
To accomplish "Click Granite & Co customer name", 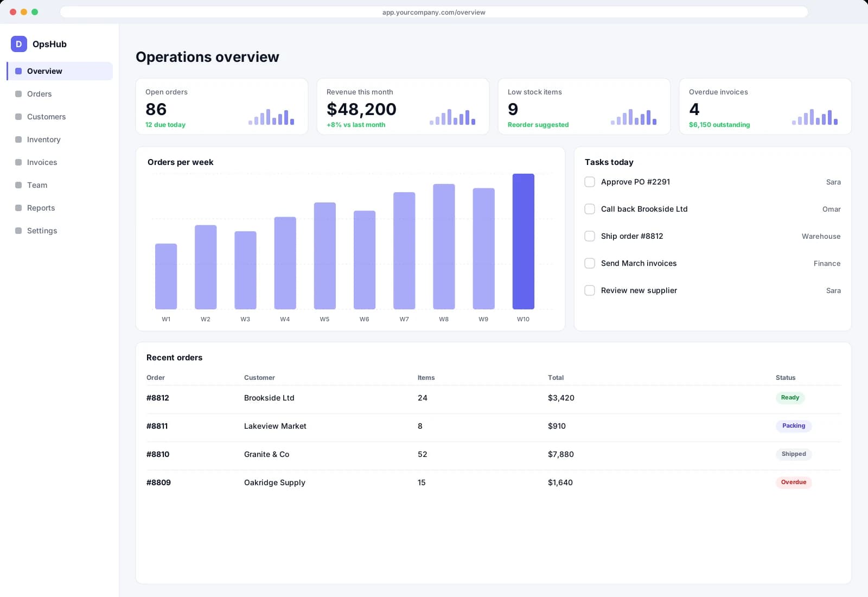I will tap(266, 454).
